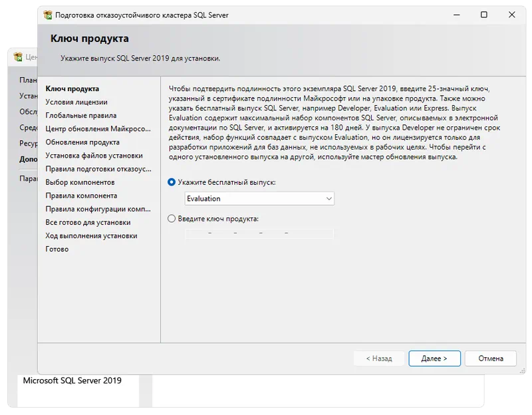Click the Укажите выпуск SQL Server 2019 subtitle
The width and height of the screenshot is (532, 415).
tap(140, 59)
